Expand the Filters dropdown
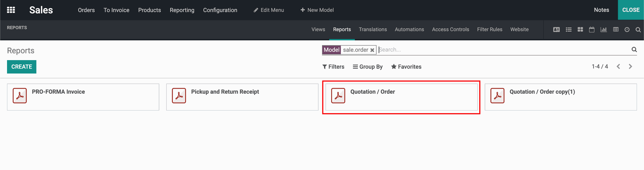Image resolution: width=644 pixels, height=170 pixels. (333, 67)
